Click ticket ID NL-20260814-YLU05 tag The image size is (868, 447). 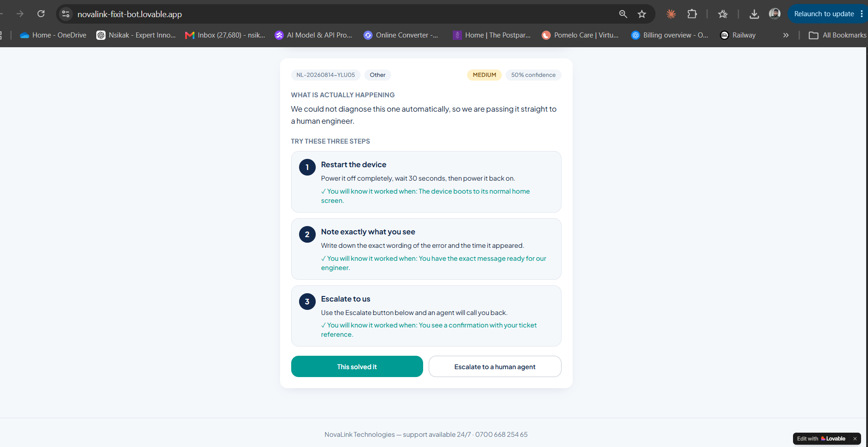point(325,75)
